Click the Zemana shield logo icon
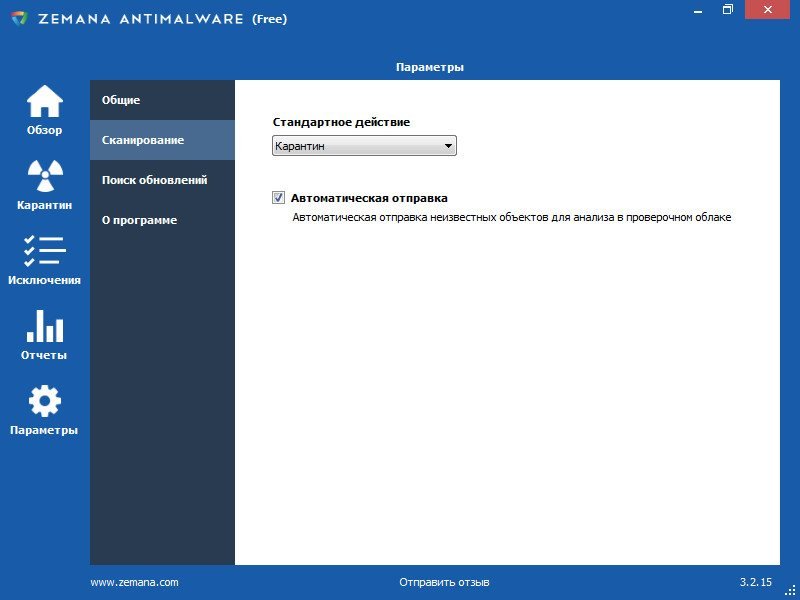The height and width of the screenshot is (600, 800). 19,18
